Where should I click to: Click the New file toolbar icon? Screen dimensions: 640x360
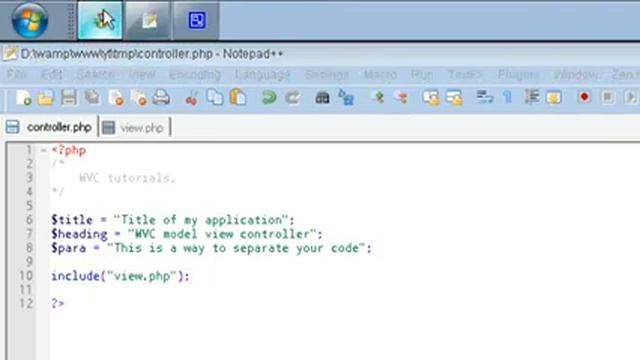(23, 98)
